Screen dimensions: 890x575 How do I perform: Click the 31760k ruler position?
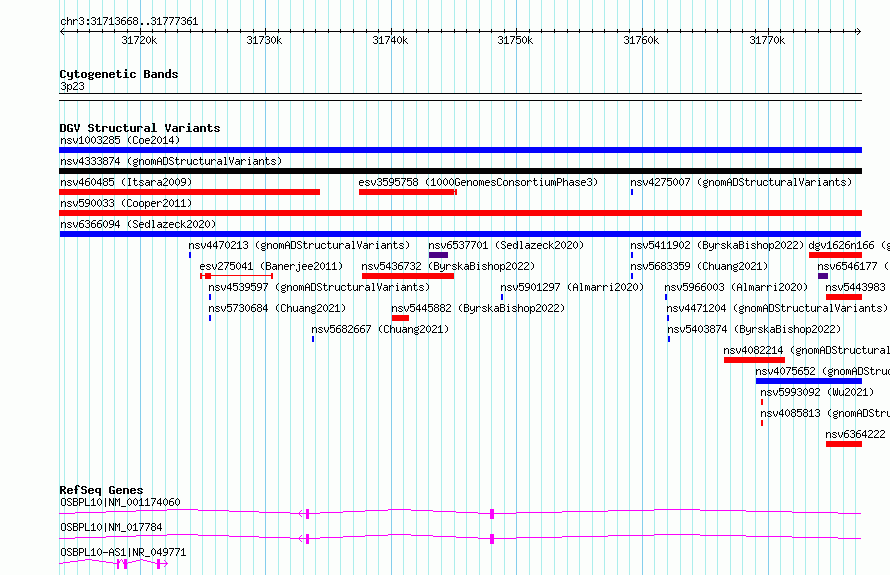point(641,40)
